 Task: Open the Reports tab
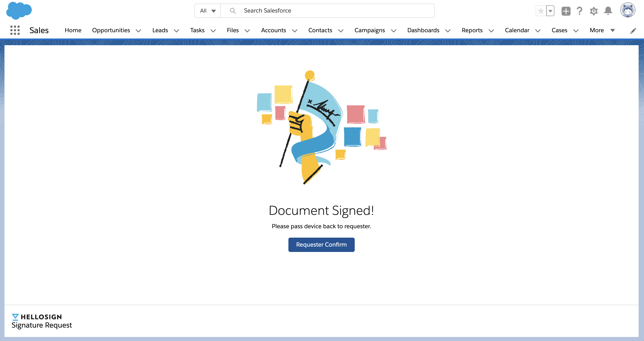pos(472,30)
